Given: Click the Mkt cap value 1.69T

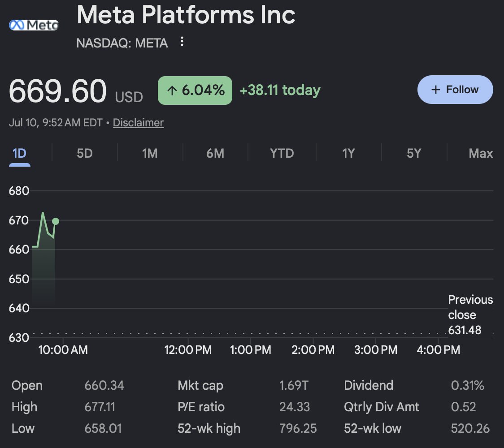Looking at the screenshot, I should [x=294, y=385].
